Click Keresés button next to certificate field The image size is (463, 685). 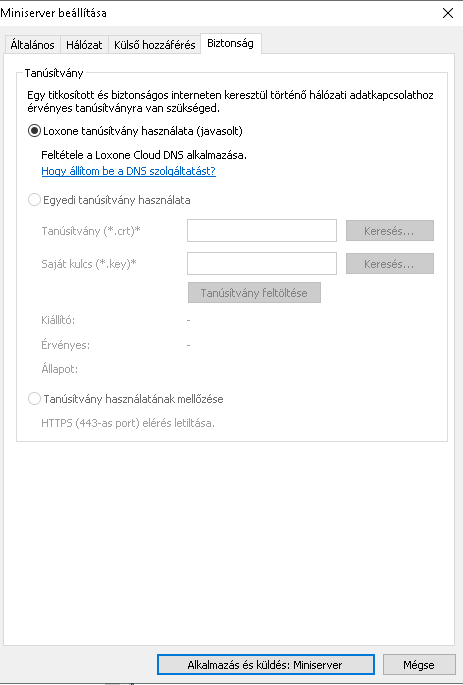click(390, 231)
